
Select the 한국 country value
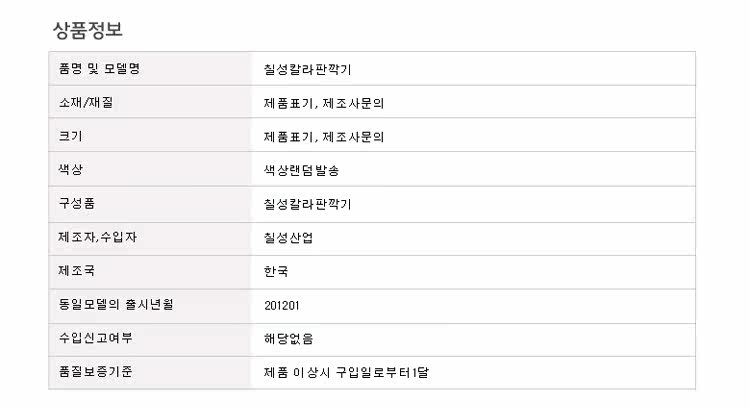(x=276, y=273)
